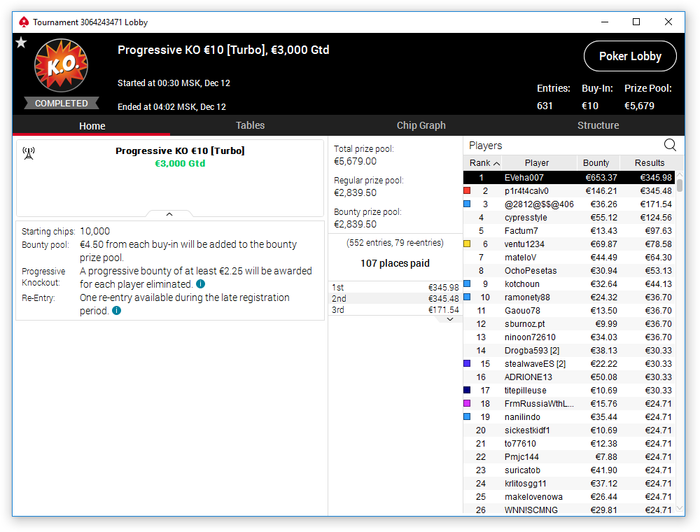Click the 3rd place payout row

tap(395, 310)
